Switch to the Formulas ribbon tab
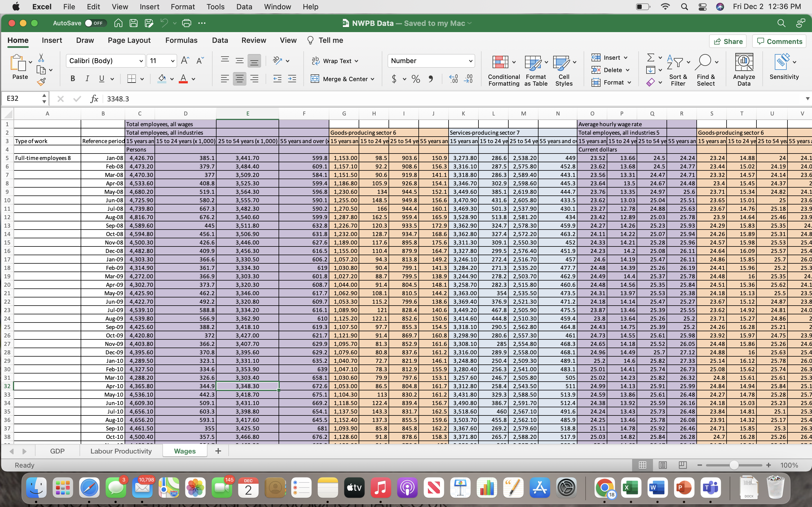812x507 pixels. click(181, 40)
